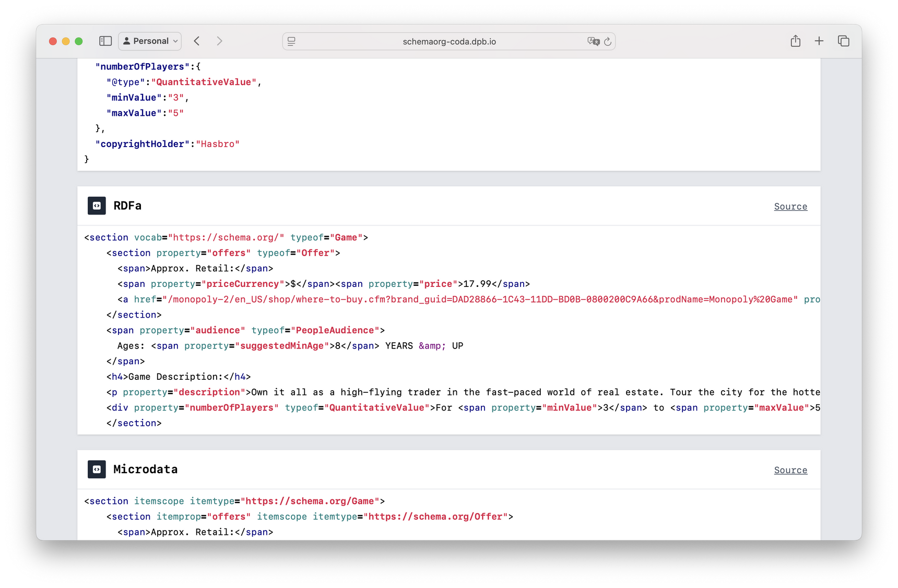
Task: Open the Source link for RDFa
Action: (790, 206)
